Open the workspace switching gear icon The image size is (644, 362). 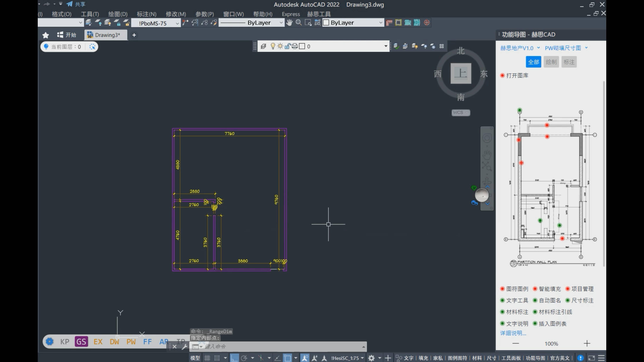pos(371,358)
